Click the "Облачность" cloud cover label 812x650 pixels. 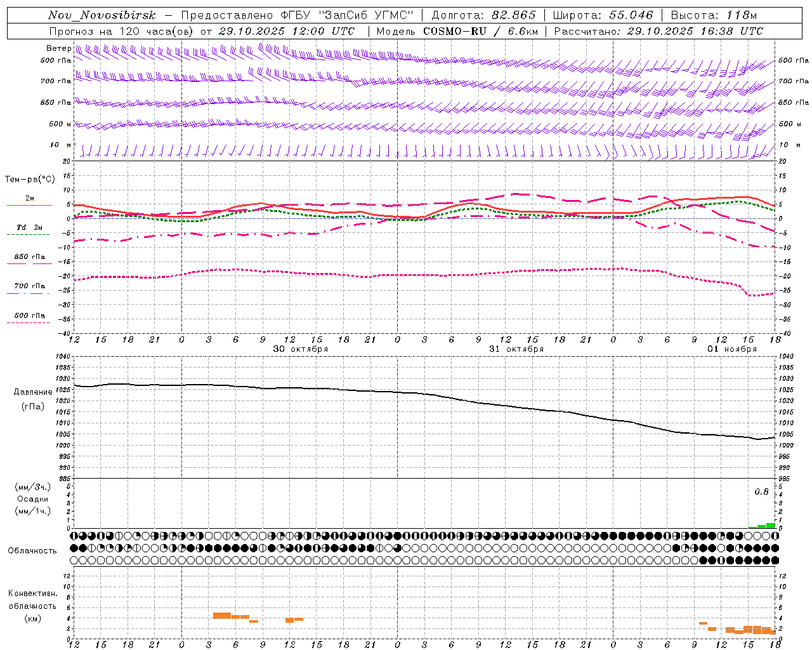click(32, 551)
